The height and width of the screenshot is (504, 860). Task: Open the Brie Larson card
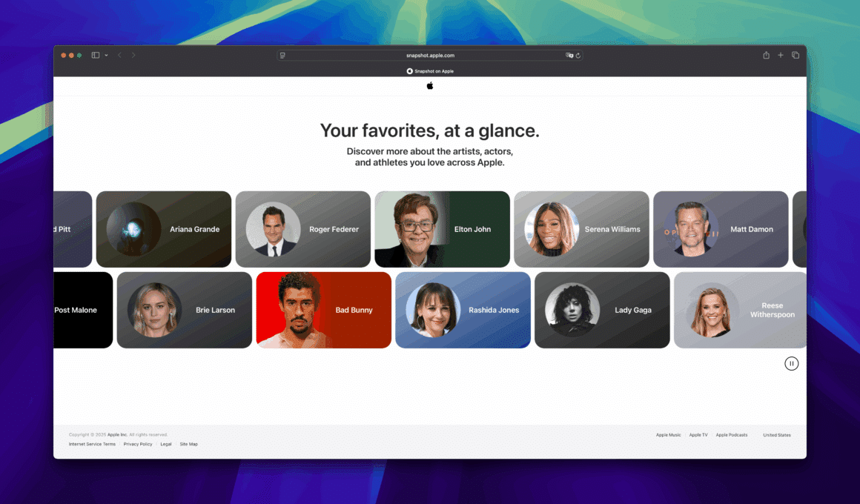[185, 310]
